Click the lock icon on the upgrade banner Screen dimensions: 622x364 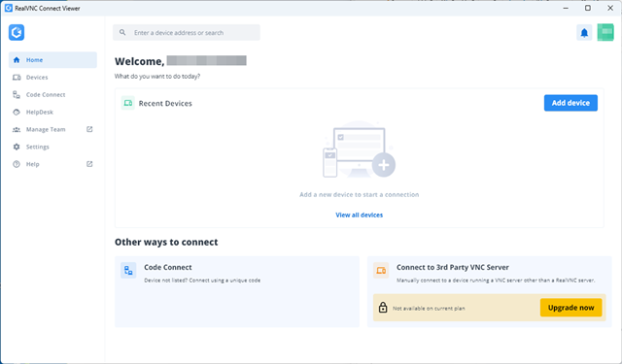point(383,308)
